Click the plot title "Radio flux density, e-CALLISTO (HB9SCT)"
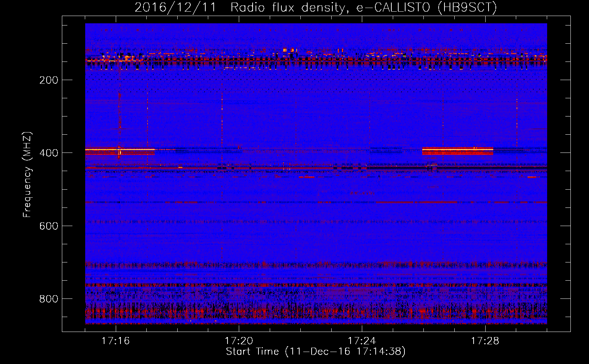The height and width of the screenshot is (364, 589). tap(364, 7)
